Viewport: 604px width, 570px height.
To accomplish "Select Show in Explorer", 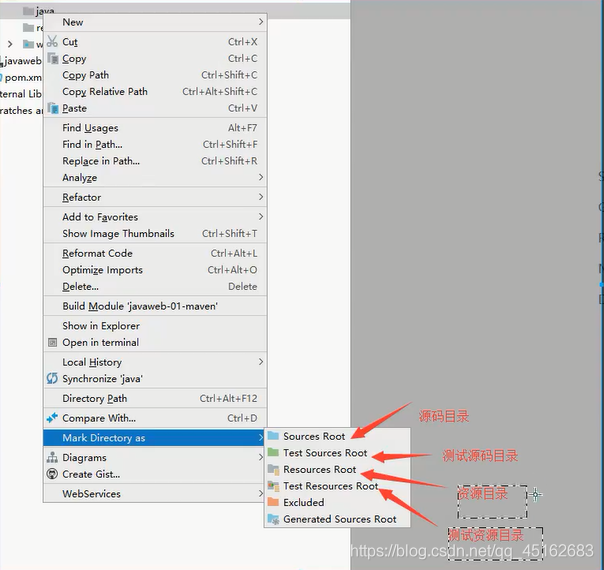I will [x=155, y=326].
